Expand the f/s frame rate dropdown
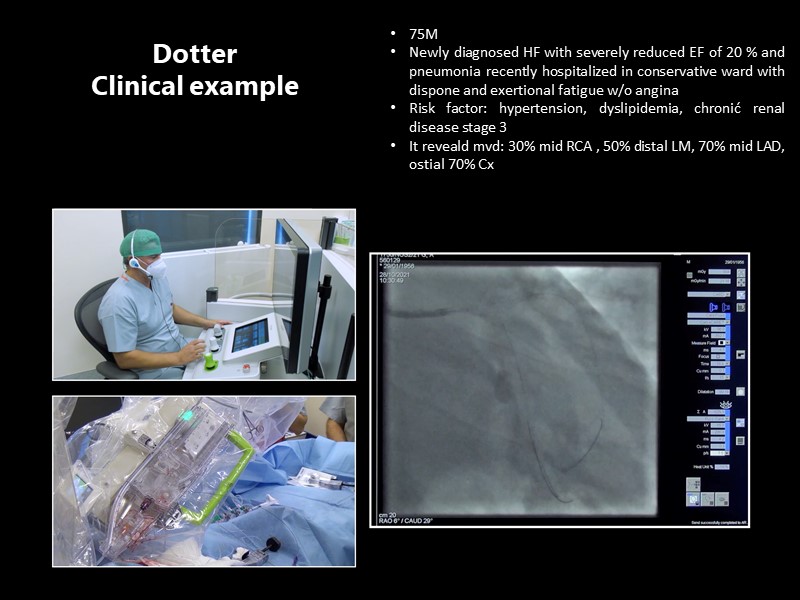This screenshot has width=800, height=600. (722, 377)
